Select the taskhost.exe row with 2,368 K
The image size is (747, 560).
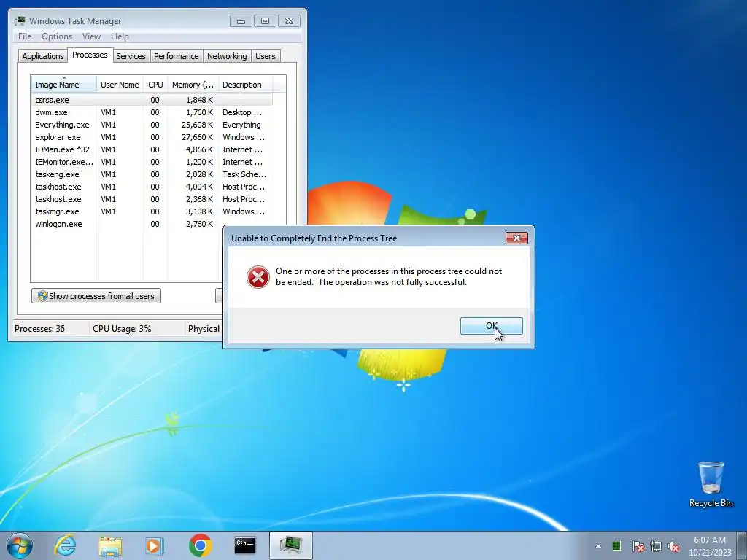tap(152, 199)
